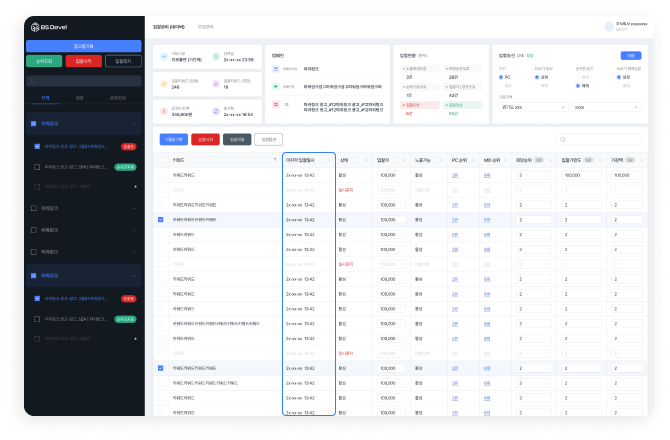The width and height of the screenshot is (670, 440).
Task: Click the red coin icon beside 345,600원
Action: [x=164, y=111]
